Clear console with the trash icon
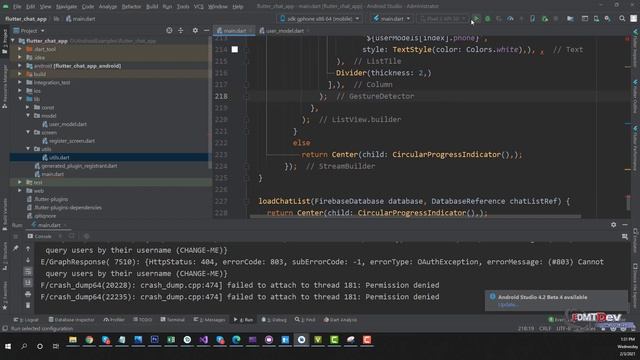640x360 pixels. tap(28, 305)
